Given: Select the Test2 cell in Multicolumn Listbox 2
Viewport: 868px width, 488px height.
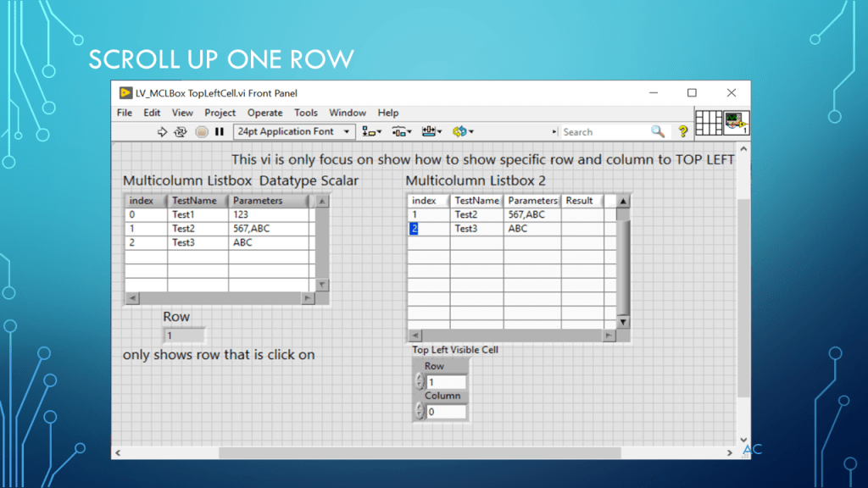Looking at the screenshot, I should [476, 215].
